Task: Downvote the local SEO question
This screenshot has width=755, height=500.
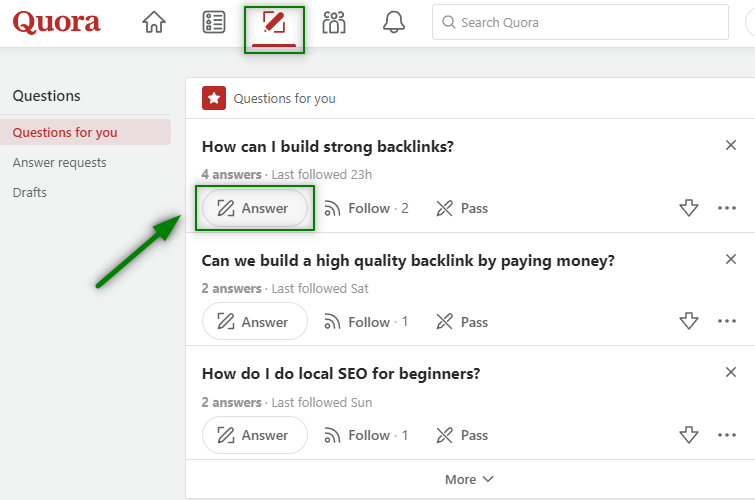Action: tap(688, 435)
